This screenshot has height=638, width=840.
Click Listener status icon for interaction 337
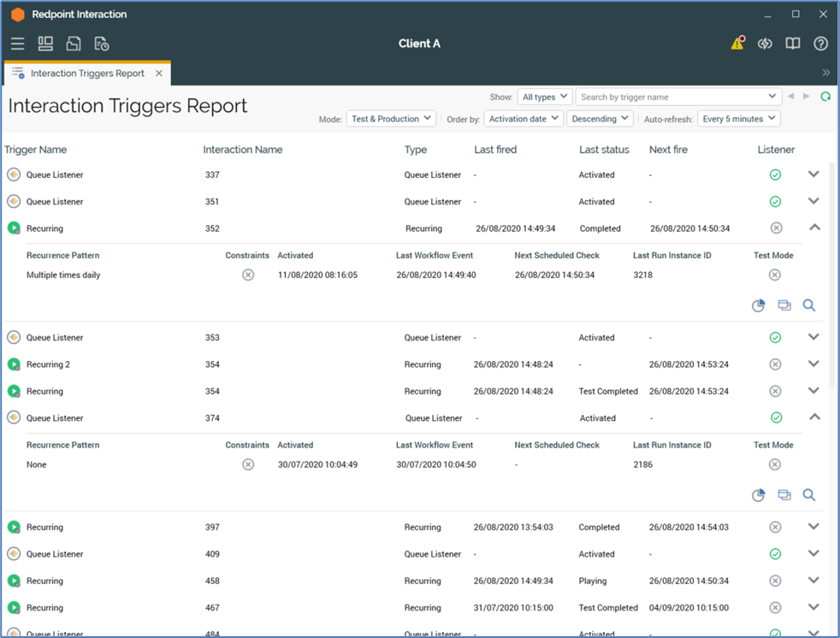[x=775, y=175]
